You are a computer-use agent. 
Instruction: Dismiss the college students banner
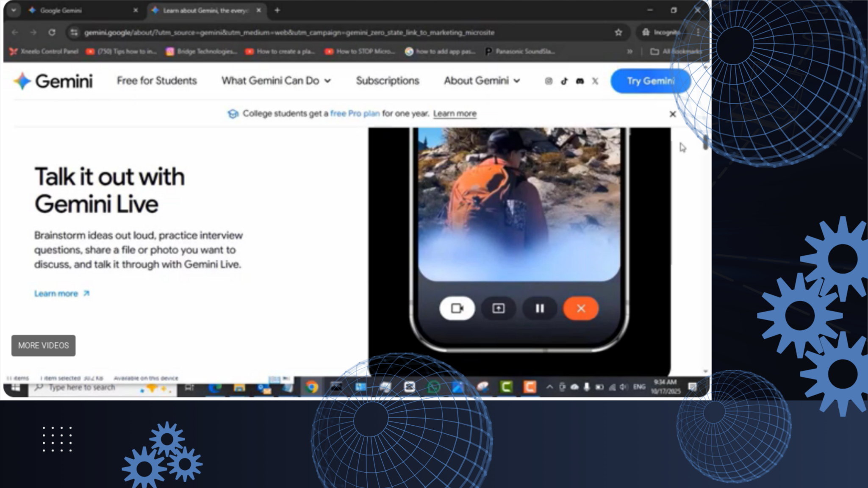point(672,114)
